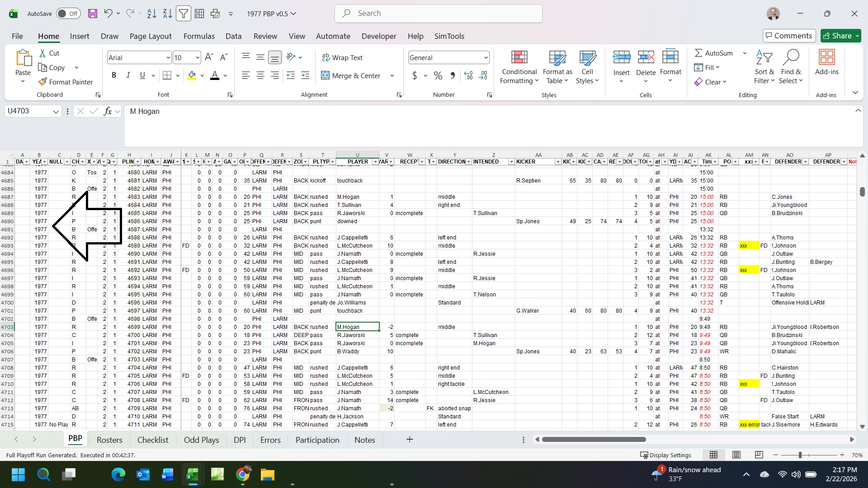Click the Format Painter tool
This screenshot has height=488, width=868.
pyautogui.click(x=66, y=82)
